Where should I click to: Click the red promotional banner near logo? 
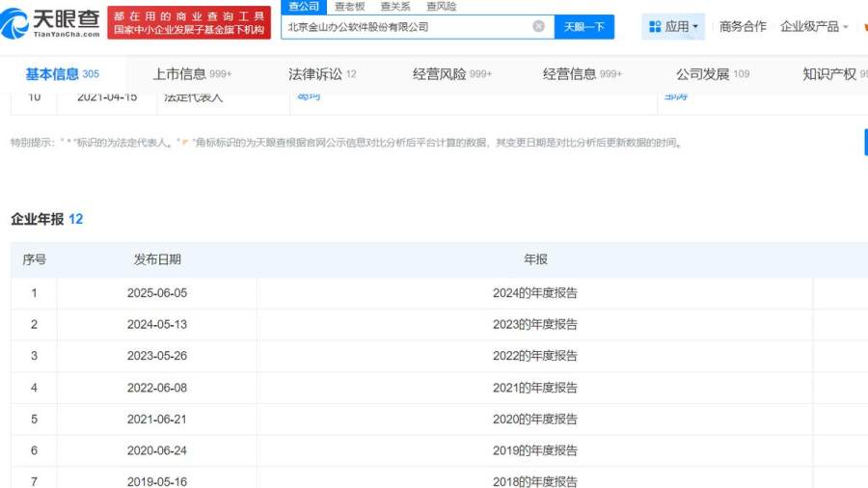(x=188, y=22)
